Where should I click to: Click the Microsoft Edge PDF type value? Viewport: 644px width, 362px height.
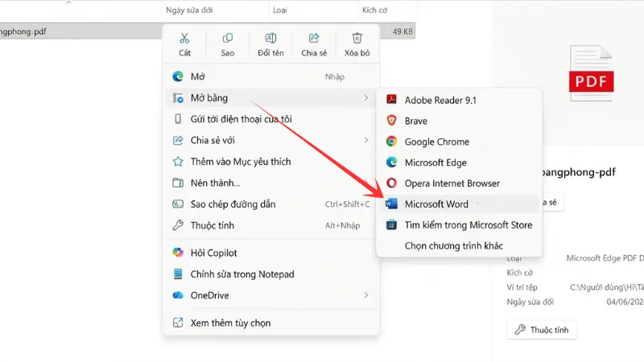pyautogui.click(x=605, y=257)
